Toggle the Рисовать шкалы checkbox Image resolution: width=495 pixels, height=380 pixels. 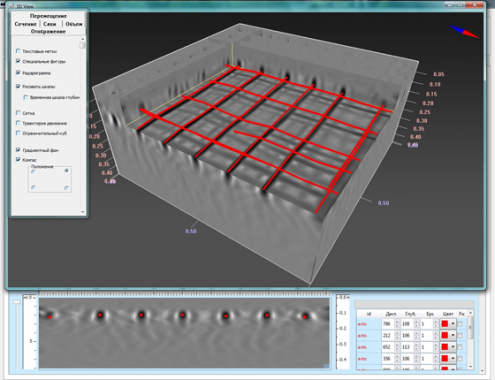click(18, 86)
